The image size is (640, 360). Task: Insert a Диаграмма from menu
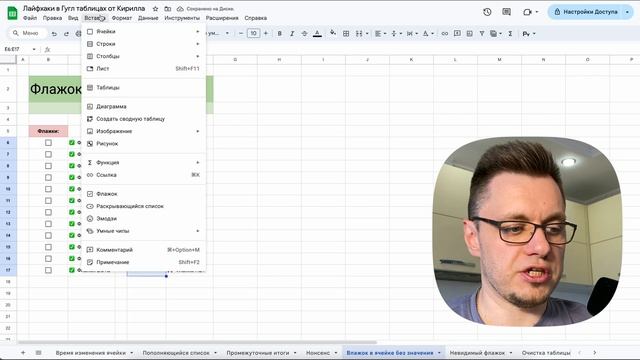(144, 107)
